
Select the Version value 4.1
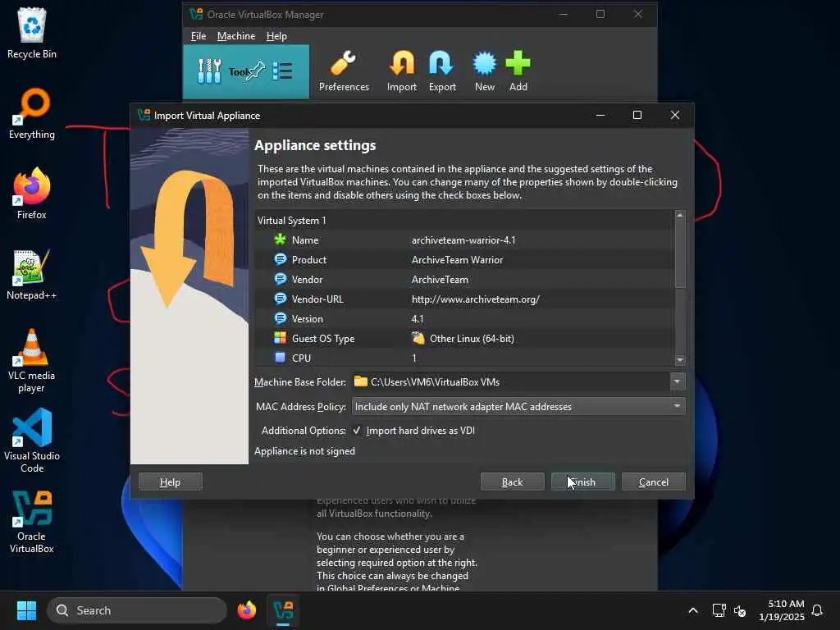pos(418,319)
